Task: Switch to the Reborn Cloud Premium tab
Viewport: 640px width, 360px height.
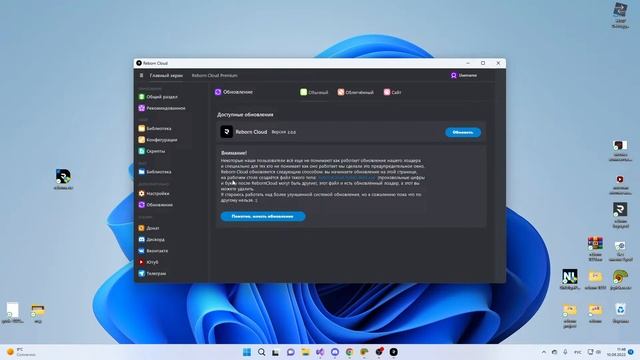Action: [215, 76]
